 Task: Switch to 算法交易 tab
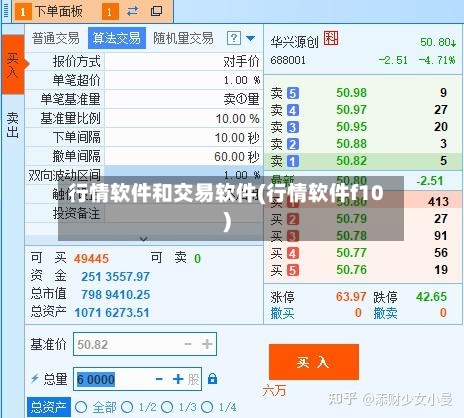pos(117,38)
